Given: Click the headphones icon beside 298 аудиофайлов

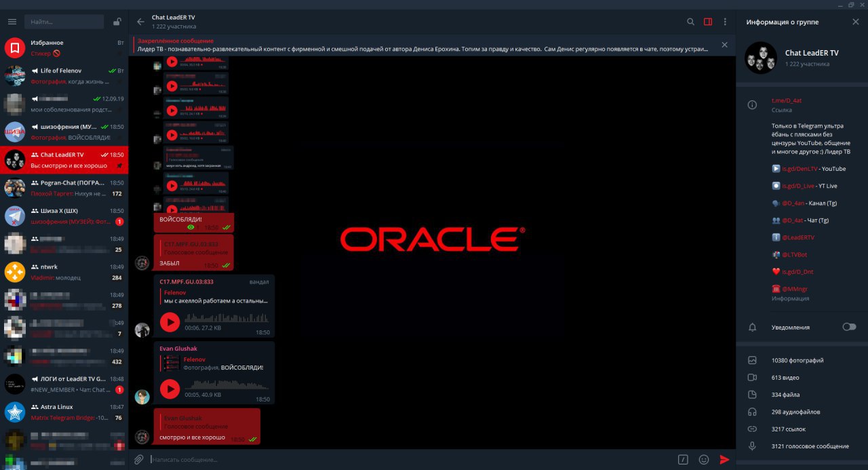Looking at the screenshot, I should (x=752, y=412).
